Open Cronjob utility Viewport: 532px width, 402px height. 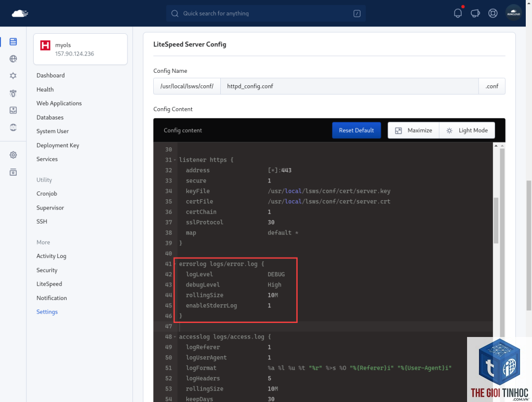(x=47, y=193)
